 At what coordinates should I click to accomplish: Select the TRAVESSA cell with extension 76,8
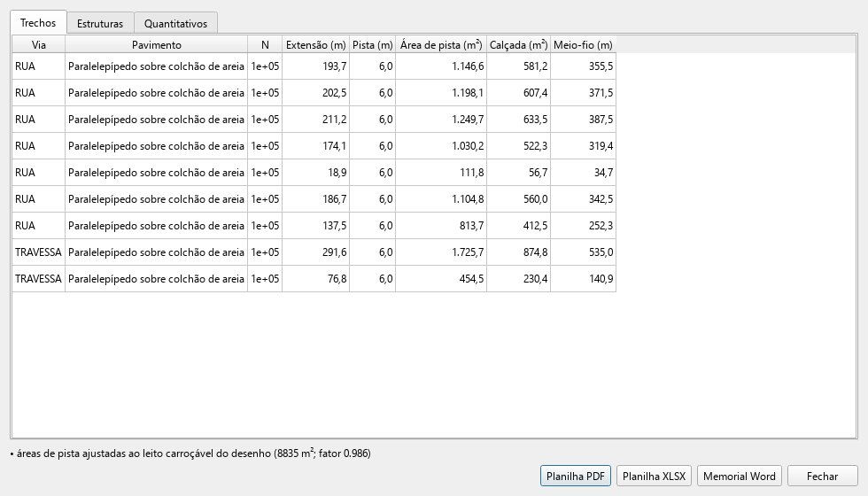pyautogui.click(x=38, y=278)
